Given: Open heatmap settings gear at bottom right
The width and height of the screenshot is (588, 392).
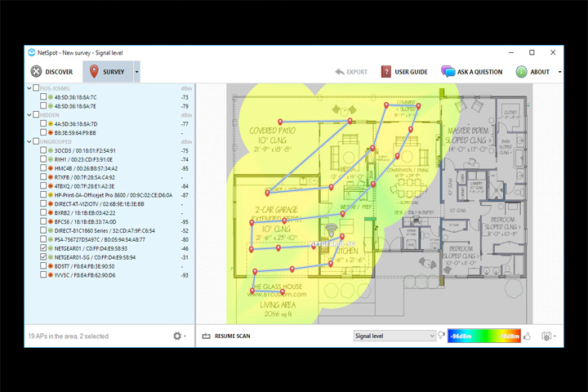Looking at the screenshot, I should pos(546,336).
